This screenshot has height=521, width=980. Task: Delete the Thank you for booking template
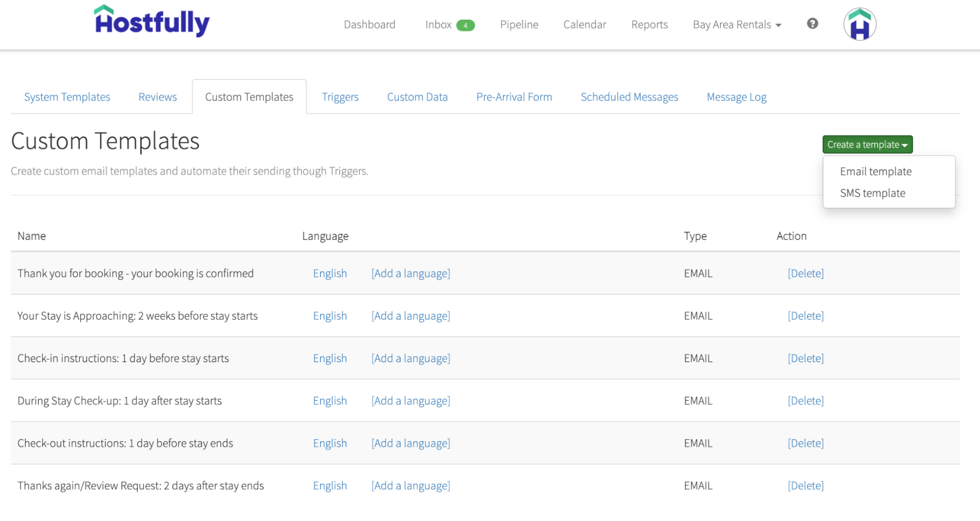[805, 273]
